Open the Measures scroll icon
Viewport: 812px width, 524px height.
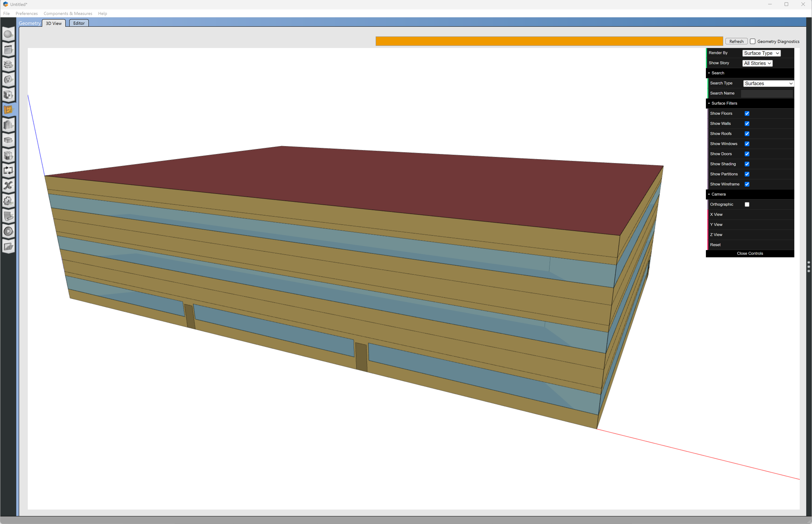tap(8, 216)
